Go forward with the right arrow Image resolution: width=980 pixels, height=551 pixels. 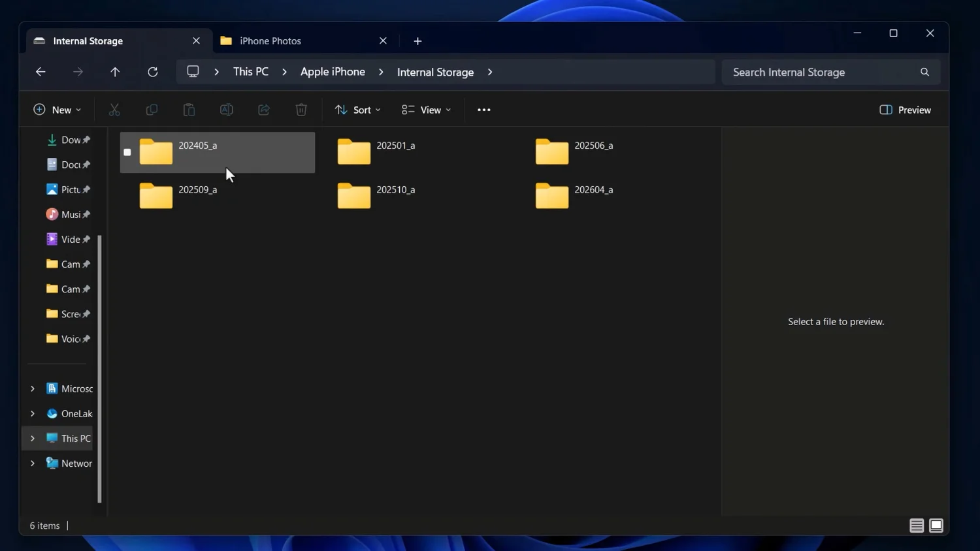[x=78, y=72]
